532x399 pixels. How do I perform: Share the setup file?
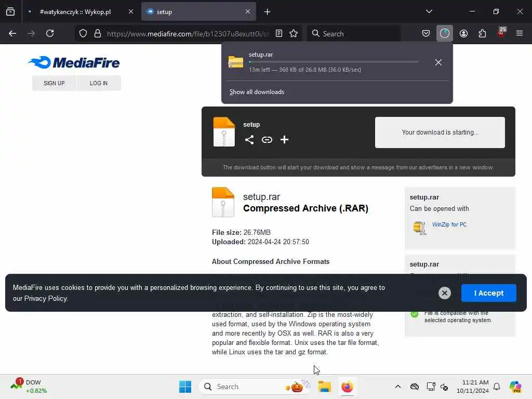pyautogui.click(x=249, y=139)
